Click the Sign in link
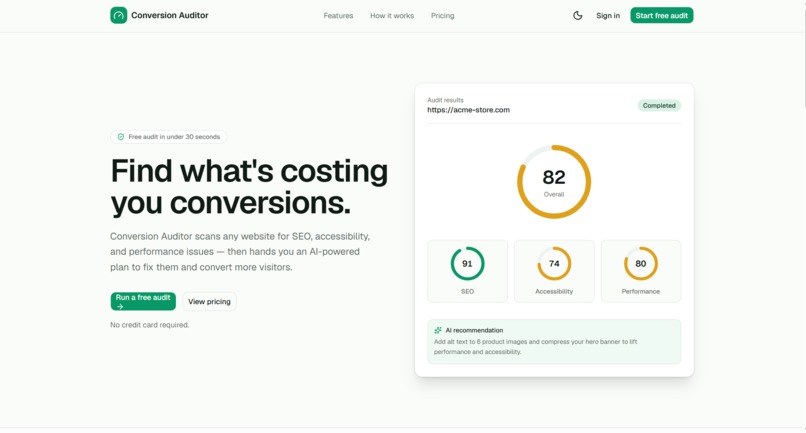The height and width of the screenshot is (433, 806). pyautogui.click(x=608, y=16)
